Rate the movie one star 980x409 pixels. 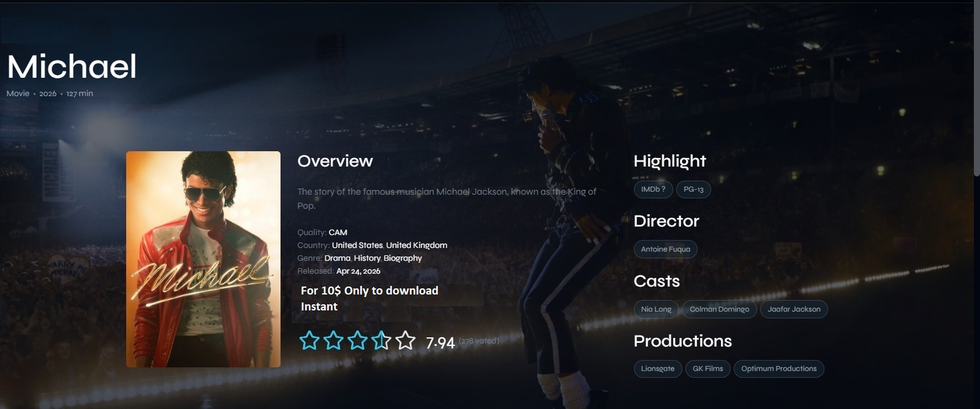pyautogui.click(x=309, y=340)
